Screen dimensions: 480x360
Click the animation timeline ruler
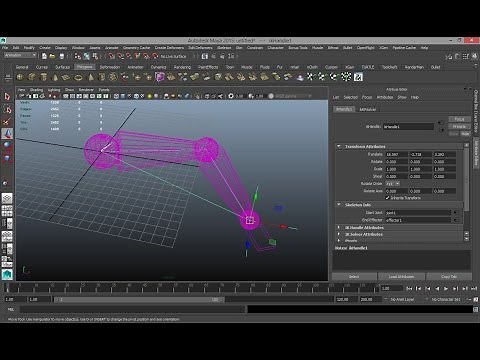(191, 288)
